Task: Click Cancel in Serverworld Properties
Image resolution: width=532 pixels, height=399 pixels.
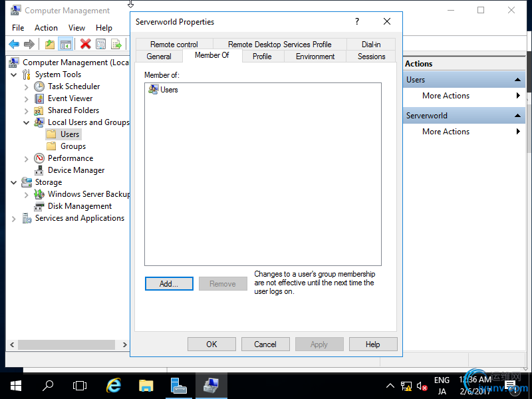Action: click(265, 344)
